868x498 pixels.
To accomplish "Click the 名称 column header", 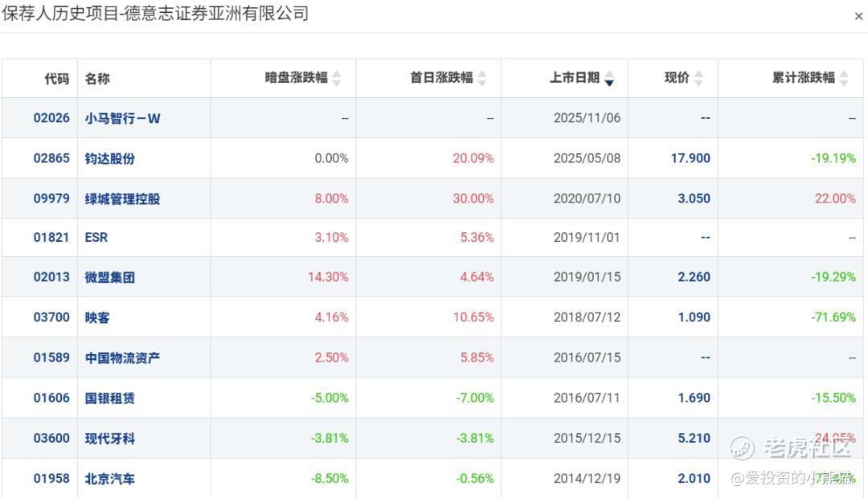I will [x=97, y=79].
